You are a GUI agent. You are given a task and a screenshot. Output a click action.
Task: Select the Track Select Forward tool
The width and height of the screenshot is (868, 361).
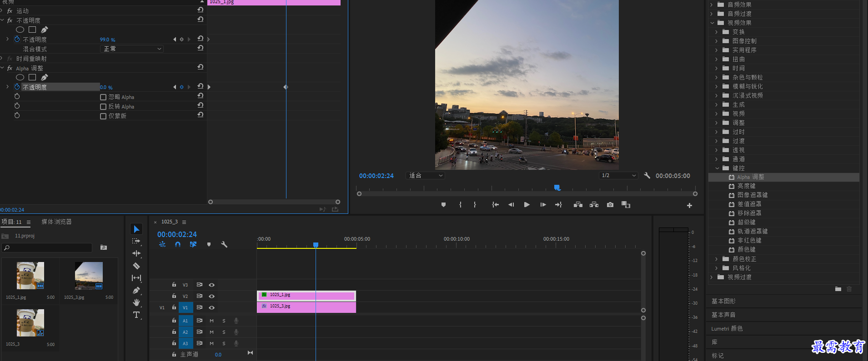(x=136, y=241)
